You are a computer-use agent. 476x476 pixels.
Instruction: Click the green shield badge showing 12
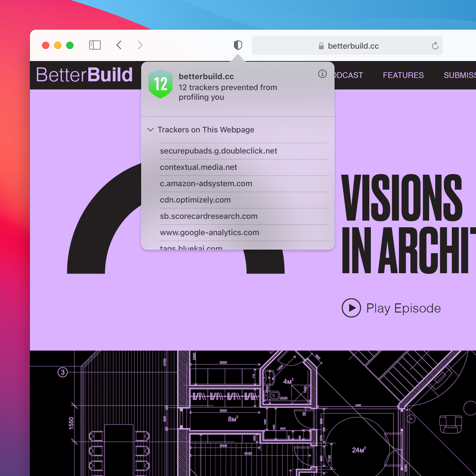click(160, 84)
